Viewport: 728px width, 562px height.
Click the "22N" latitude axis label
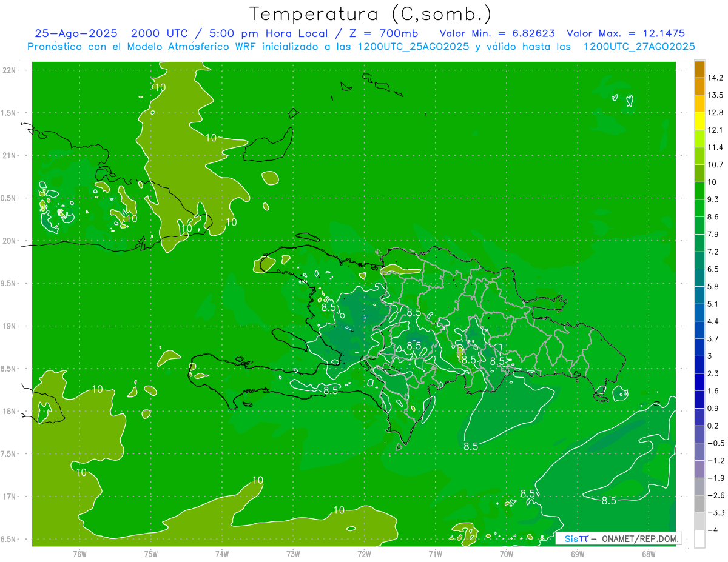coord(10,70)
